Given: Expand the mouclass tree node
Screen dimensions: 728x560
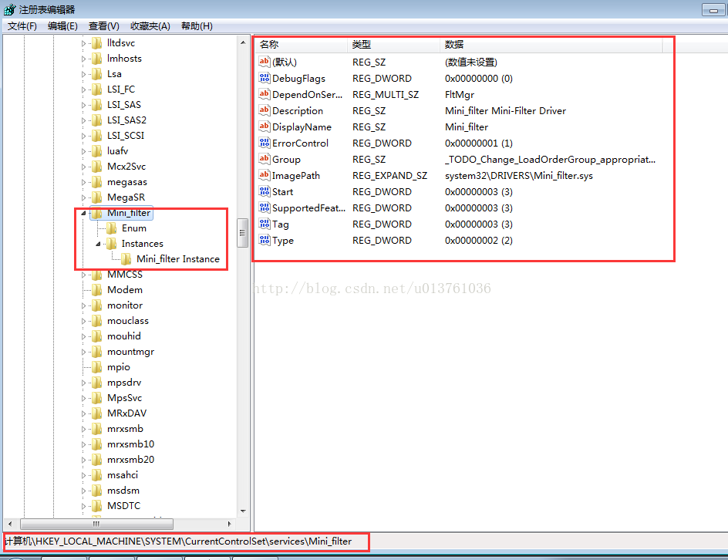Looking at the screenshot, I should (83, 321).
